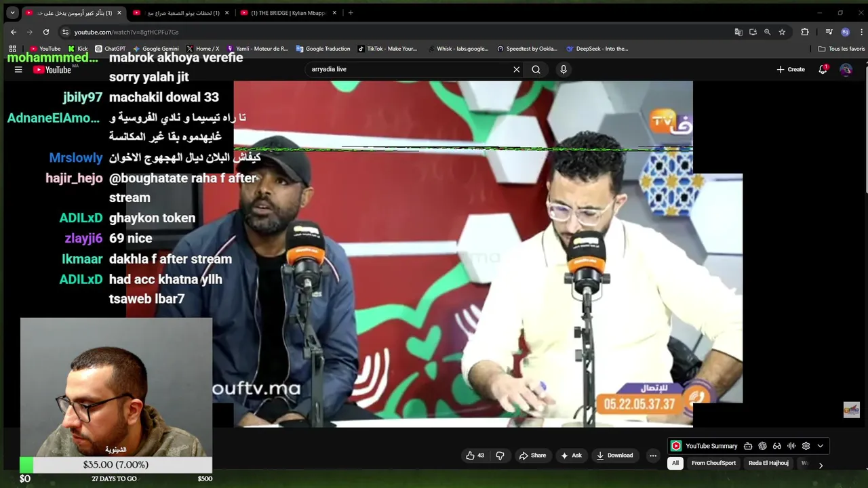
Task: Go back to previous page
Action: coord(14,32)
